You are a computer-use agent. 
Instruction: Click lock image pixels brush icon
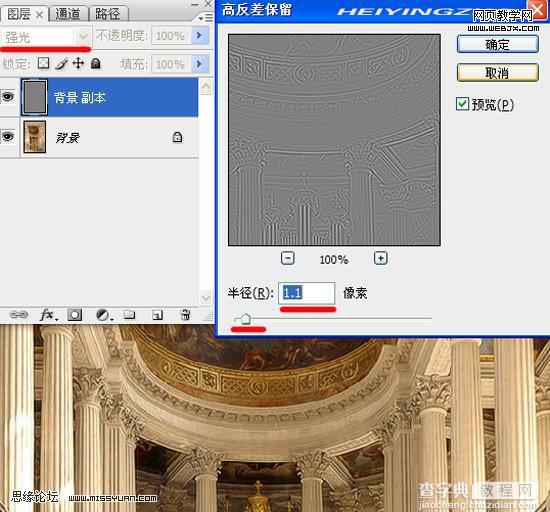(61, 63)
